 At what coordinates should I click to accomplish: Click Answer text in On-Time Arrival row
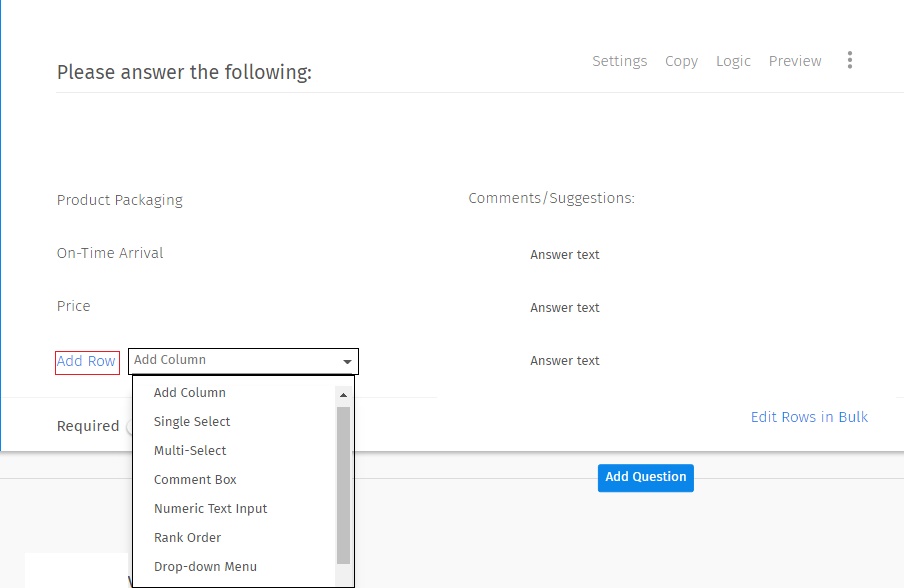pos(564,255)
